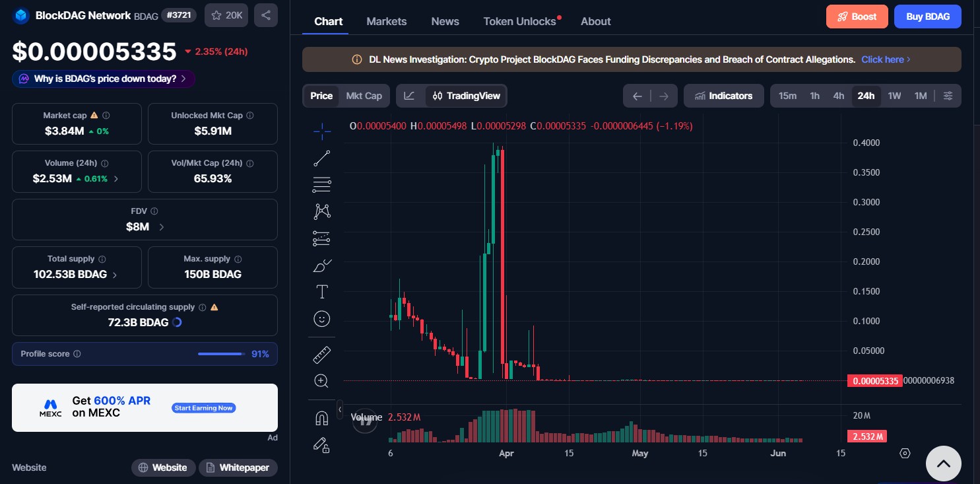Image resolution: width=980 pixels, height=484 pixels.
Task: Expand the FDV details chevron
Action: click(162, 227)
